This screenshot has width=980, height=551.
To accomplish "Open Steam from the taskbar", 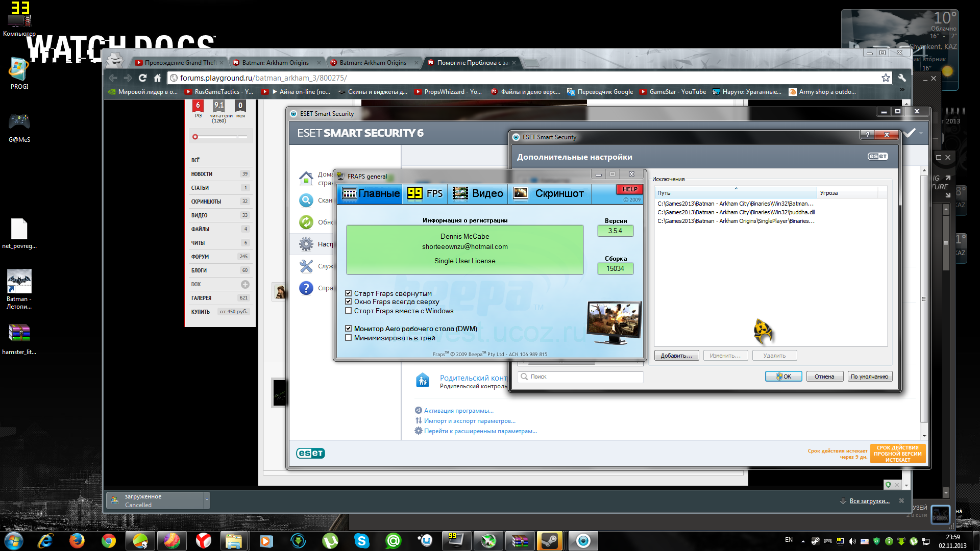I will tap(549, 541).
